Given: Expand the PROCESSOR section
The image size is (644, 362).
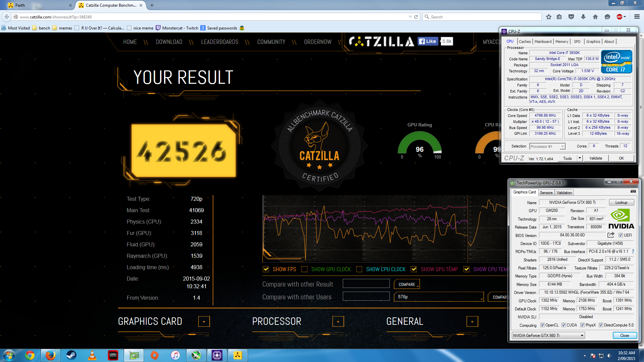Looking at the screenshot, I should 338,321.
